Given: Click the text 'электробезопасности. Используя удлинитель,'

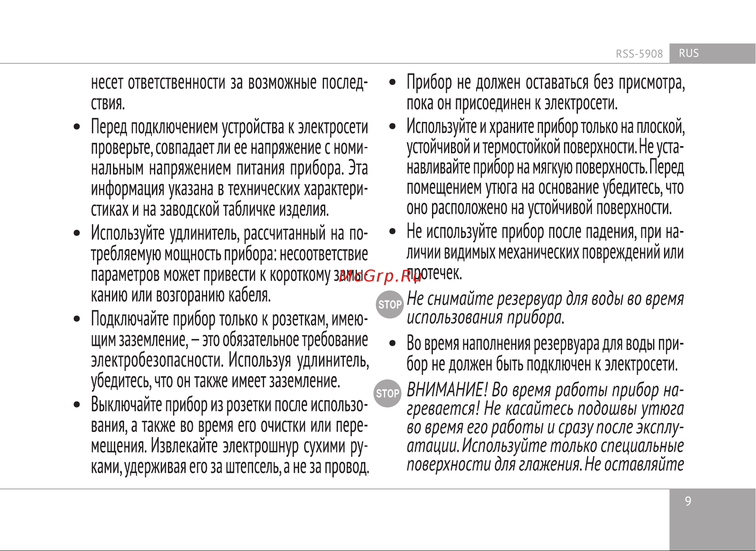Looking at the screenshot, I should point(230,361).
